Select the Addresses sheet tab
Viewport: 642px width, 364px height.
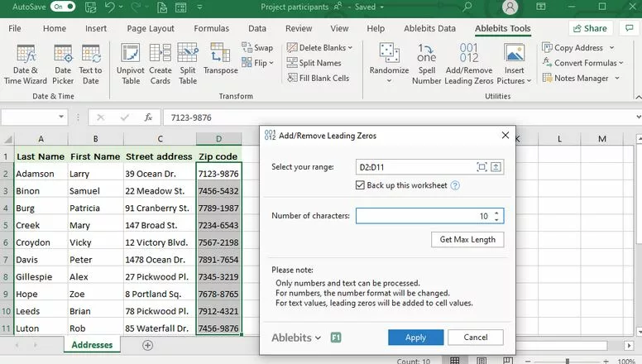tap(92, 345)
